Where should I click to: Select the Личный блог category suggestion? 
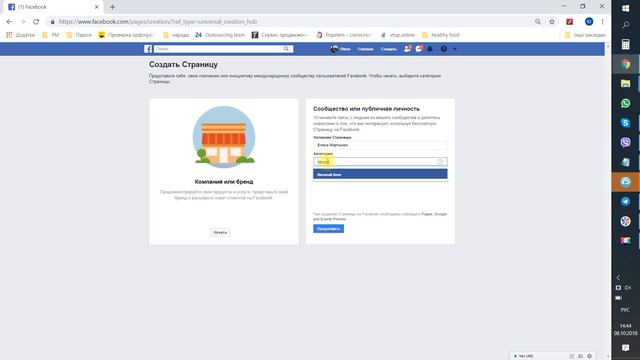[x=380, y=175]
